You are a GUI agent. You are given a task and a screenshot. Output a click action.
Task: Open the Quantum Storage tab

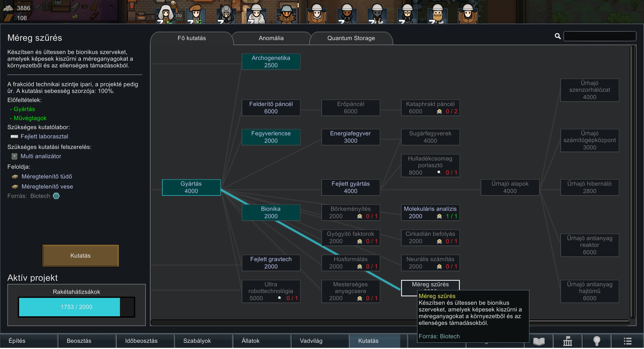(x=351, y=38)
